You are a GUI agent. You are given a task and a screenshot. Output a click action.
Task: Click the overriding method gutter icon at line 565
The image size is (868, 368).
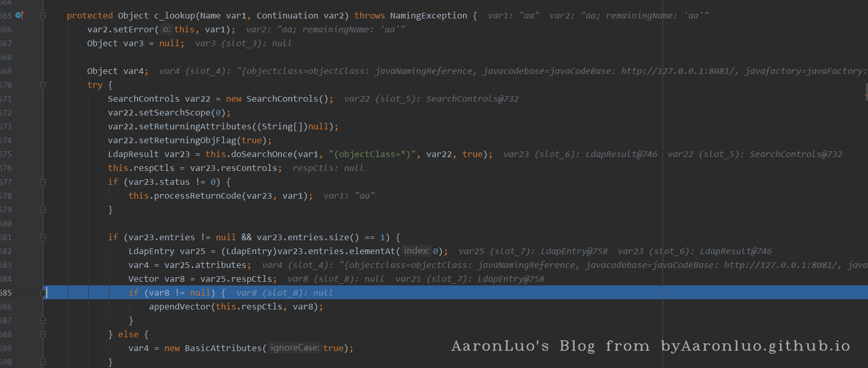click(20, 15)
